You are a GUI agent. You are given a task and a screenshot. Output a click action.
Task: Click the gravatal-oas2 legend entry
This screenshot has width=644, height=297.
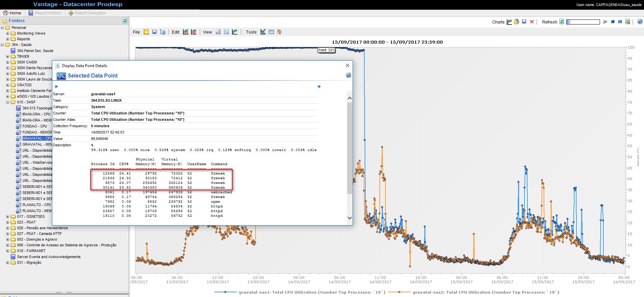pyautogui.click(x=474, y=292)
